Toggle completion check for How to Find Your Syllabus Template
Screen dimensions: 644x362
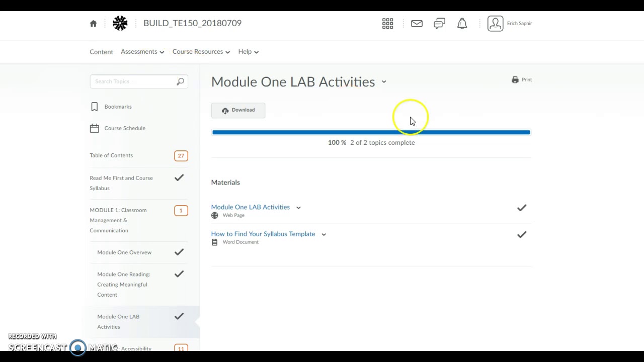(x=522, y=235)
